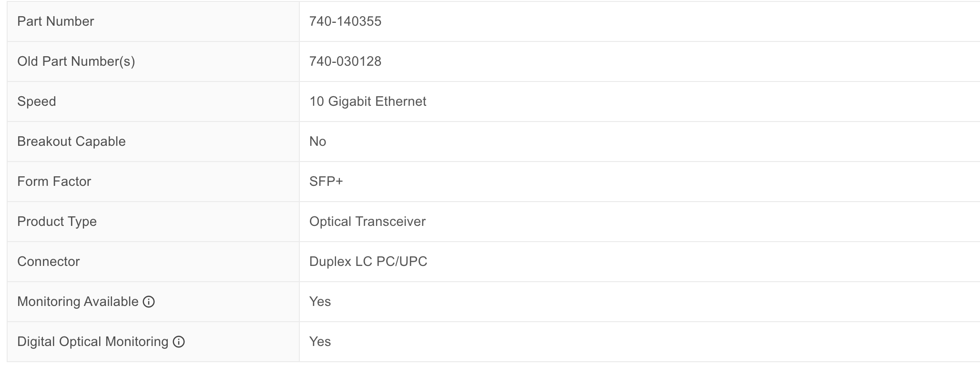Click the "Product Type" row label

(57, 222)
